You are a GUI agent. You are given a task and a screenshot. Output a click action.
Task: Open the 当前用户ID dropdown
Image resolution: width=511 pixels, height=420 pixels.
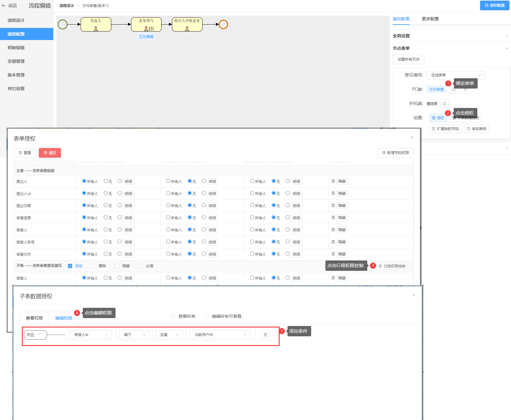220,335
